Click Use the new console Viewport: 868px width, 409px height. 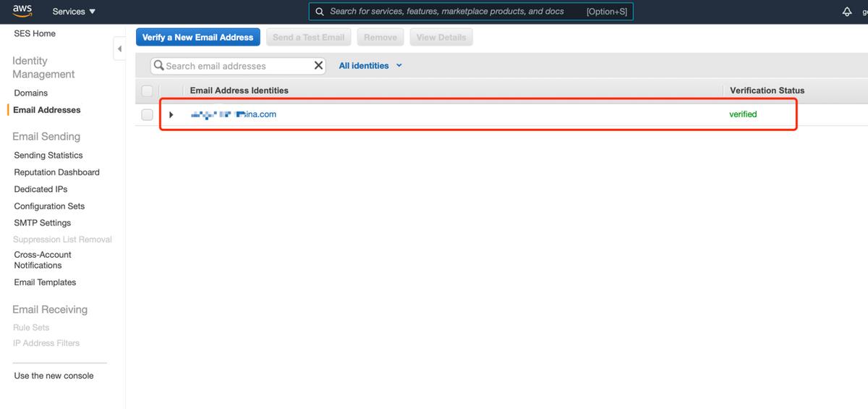tap(54, 376)
